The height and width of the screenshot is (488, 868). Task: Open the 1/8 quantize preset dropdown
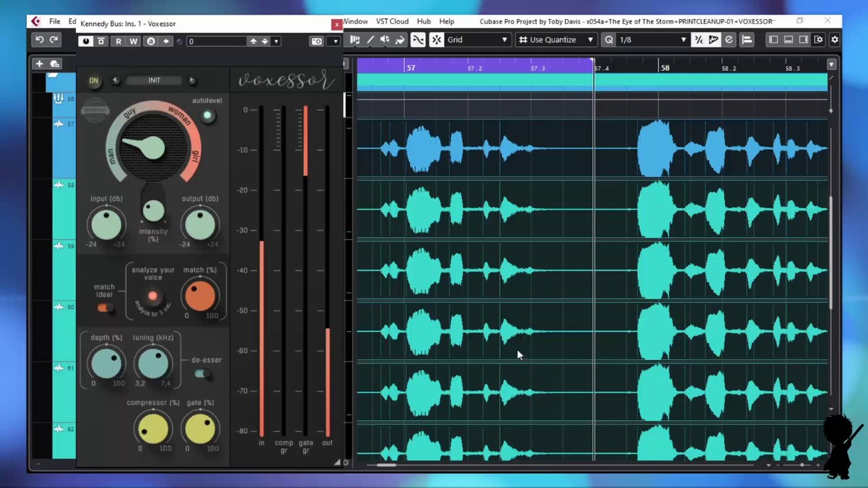pyautogui.click(x=652, y=40)
